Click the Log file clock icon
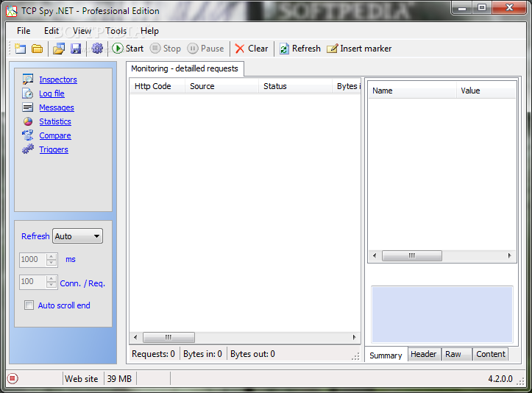 pyautogui.click(x=28, y=93)
